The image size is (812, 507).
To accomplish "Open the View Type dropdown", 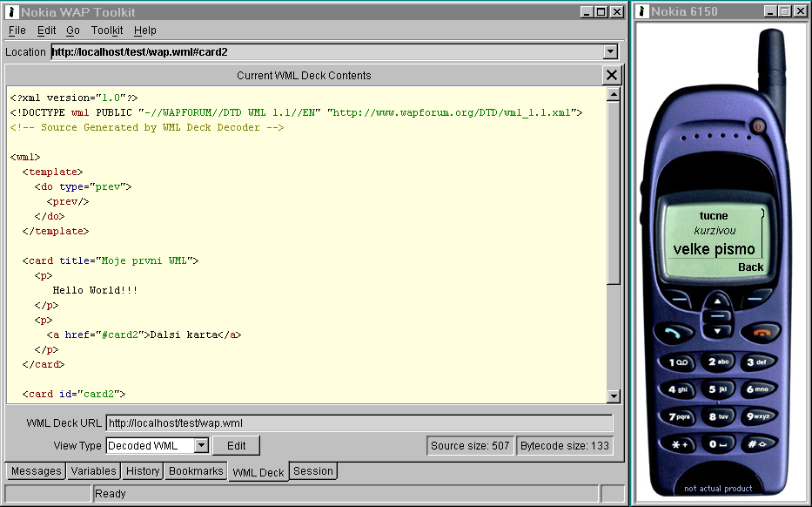I will pyautogui.click(x=201, y=445).
